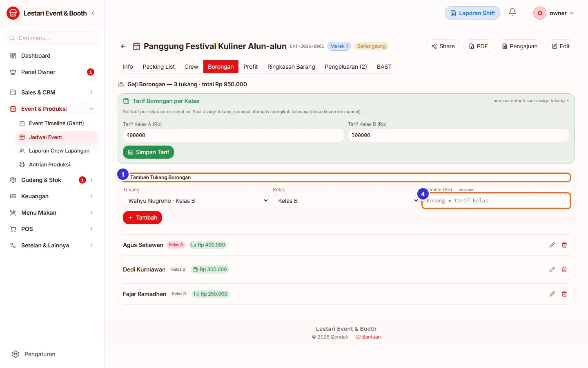The height and width of the screenshot is (368, 588).
Task: Expand the Menu Makan section
Action: (x=52, y=213)
